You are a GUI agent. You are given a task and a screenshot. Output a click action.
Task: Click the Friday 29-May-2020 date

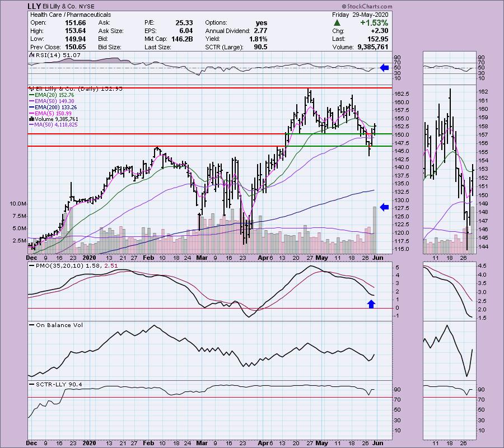click(x=360, y=15)
